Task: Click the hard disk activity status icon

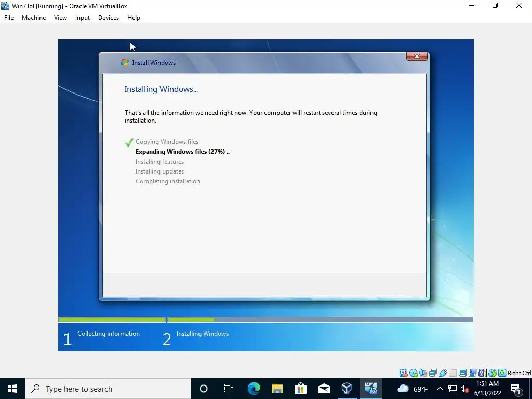Action: coord(403,373)
